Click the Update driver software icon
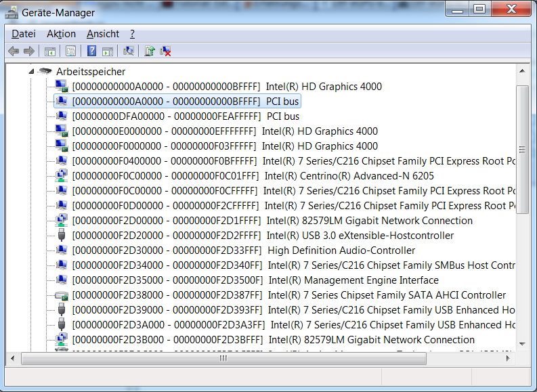This screenshot has width=537, height=392. coord(150,51)
